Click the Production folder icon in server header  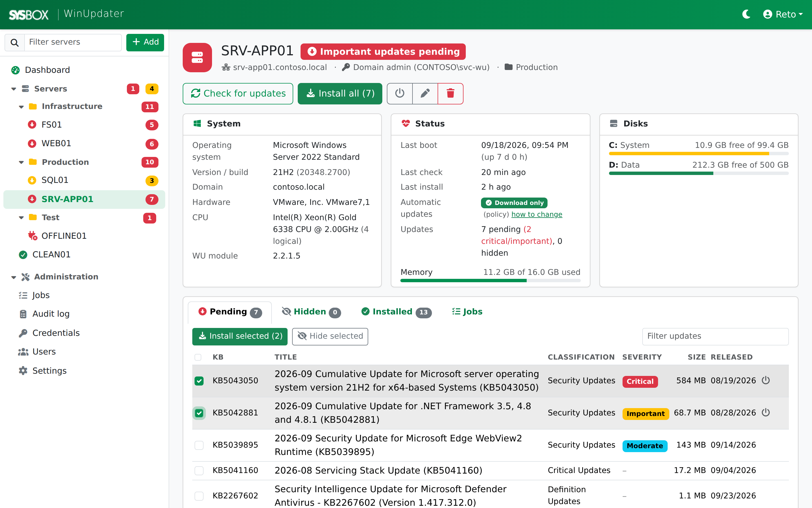pos(509,67)
